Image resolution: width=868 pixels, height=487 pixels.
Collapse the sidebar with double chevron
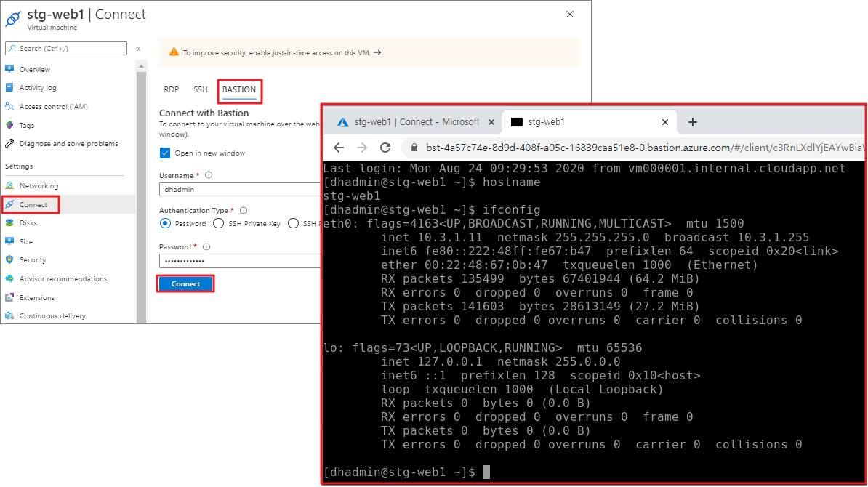tap(138, 49)
